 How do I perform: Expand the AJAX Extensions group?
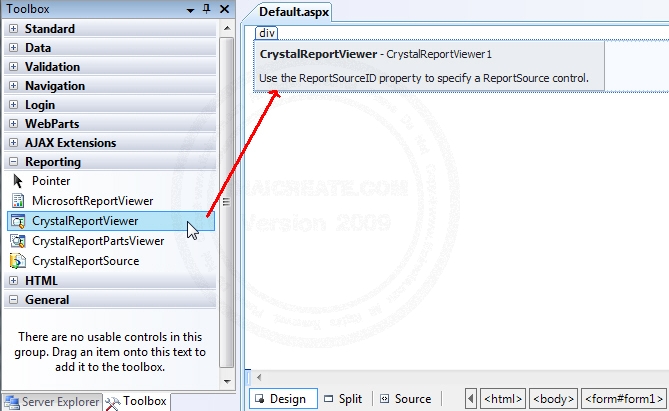(x=14, y=143)
